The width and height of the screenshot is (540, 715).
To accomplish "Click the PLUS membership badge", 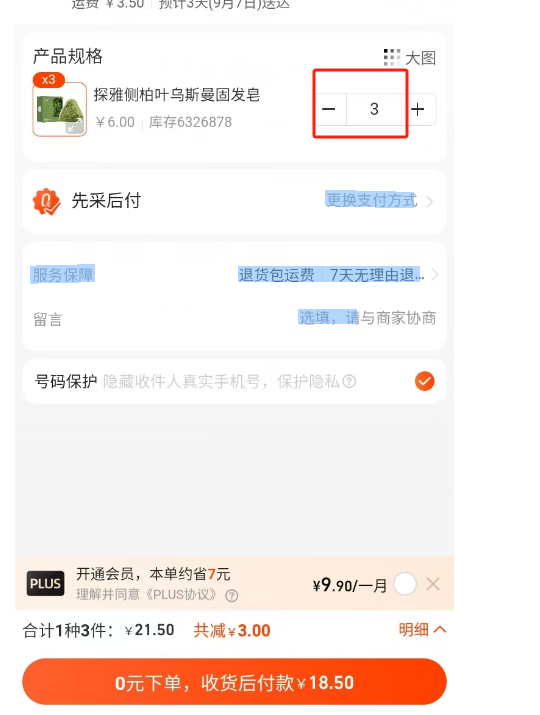I will click(45, 583).
